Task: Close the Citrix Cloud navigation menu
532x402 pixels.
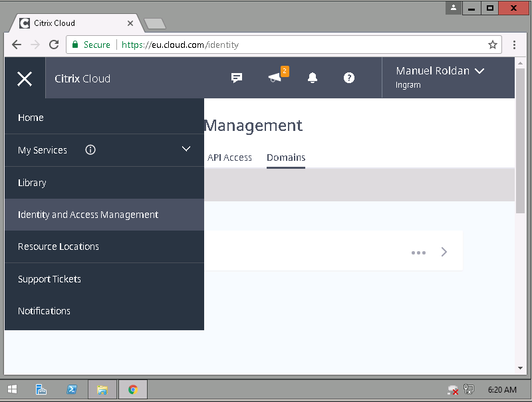Action: 25,78
